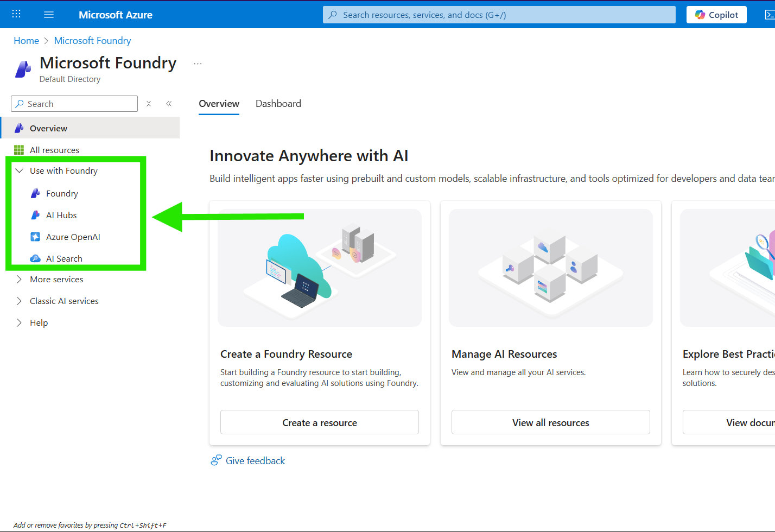Click the global search resources field
The width and height of the screenshot is (775, 532).
coord(499,15)
